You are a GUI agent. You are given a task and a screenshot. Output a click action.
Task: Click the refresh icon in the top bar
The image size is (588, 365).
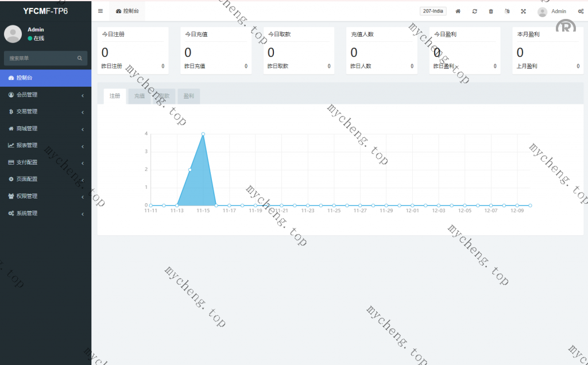click(474, 11)
